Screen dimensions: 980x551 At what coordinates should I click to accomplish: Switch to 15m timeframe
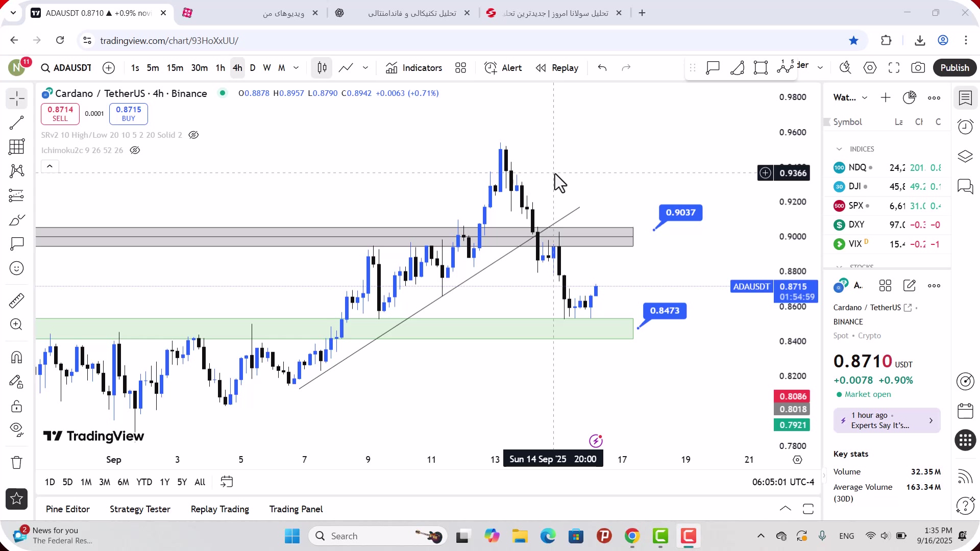tap(175, 68)
